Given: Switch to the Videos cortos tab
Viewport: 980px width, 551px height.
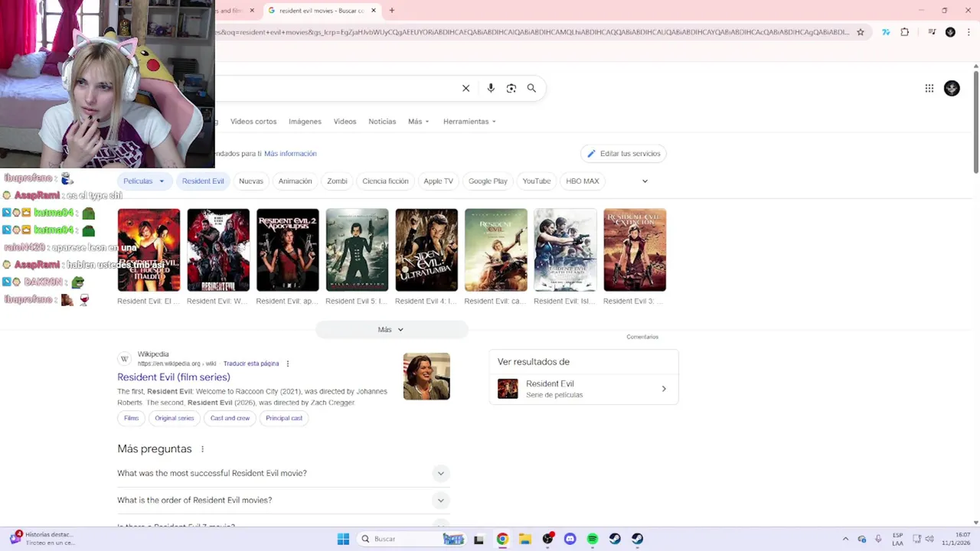Looking at the screenshot, I should 253,122.
